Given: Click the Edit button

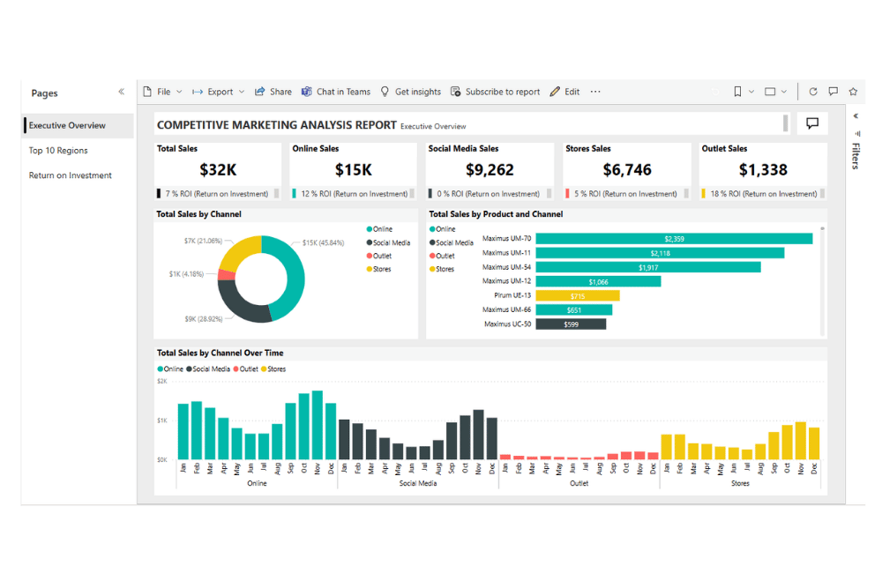Looking at the screenshot, I should (564, 92).
